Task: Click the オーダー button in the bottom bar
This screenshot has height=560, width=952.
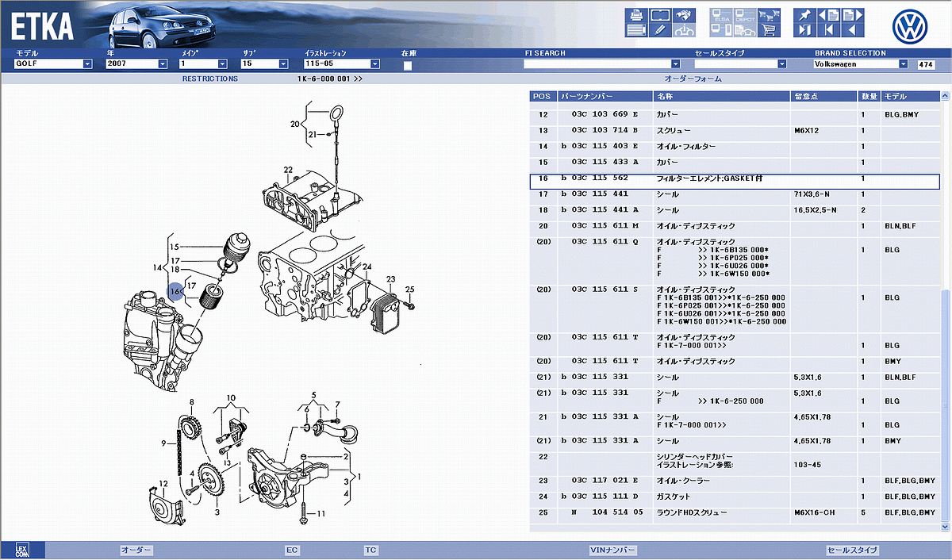Action: 136,550
